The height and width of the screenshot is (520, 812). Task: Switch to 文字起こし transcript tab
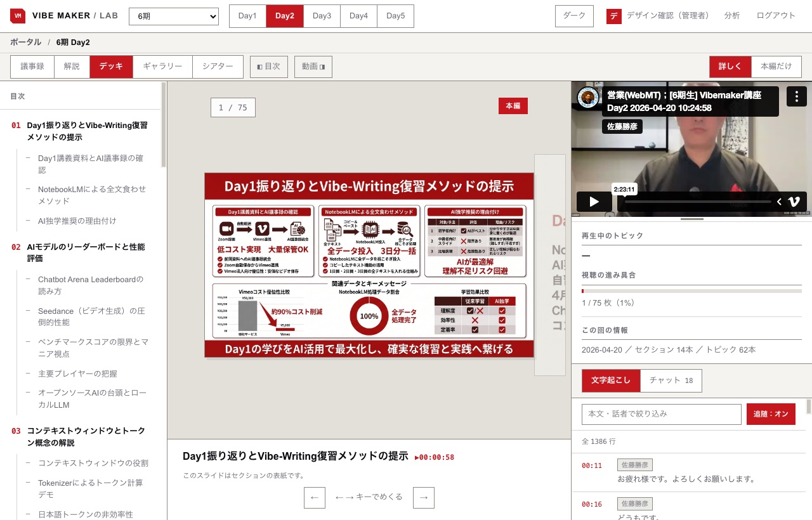pyautogui.click(x=611, y=380)
